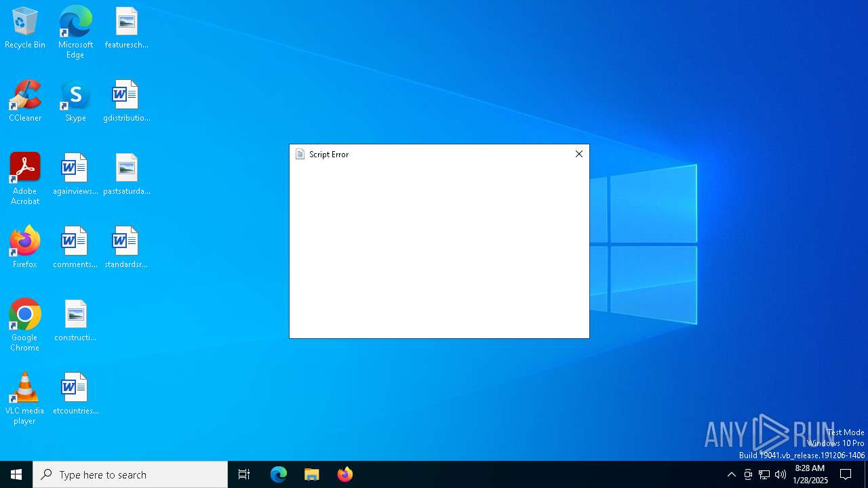Select the againviews... Word document

pos(75,175)
